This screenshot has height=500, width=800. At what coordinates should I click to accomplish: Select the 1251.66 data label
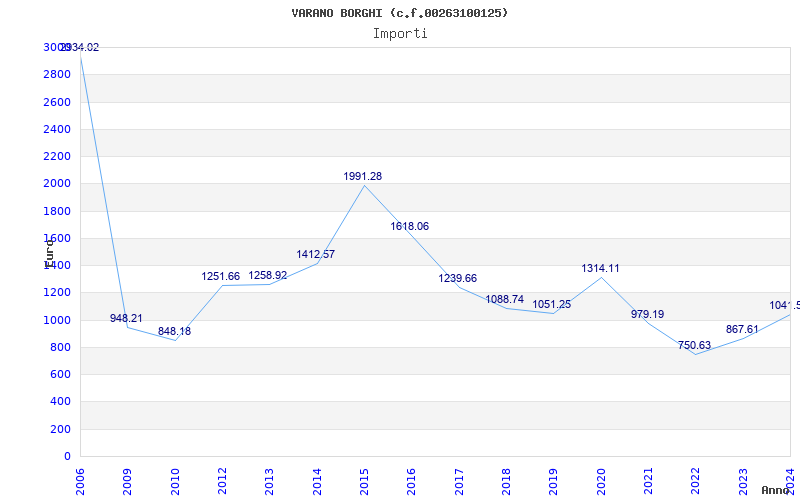pos(220,277)
